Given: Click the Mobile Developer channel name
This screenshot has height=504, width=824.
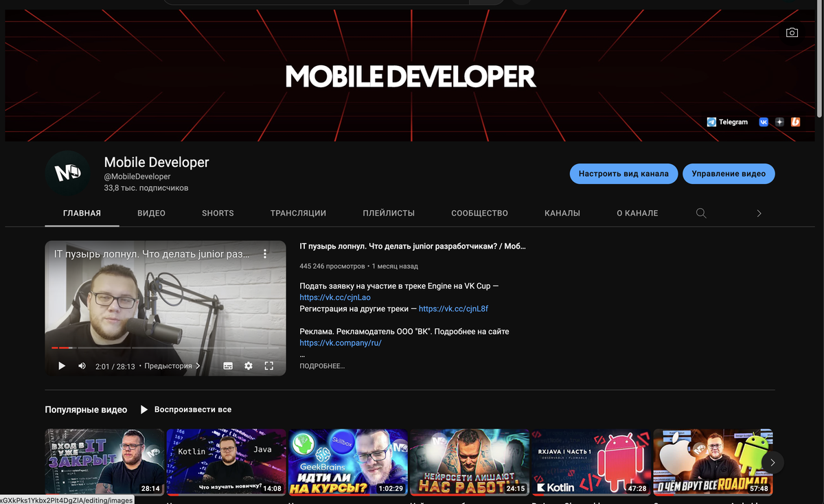Looking at the screenshot, I should click(157, 162).
